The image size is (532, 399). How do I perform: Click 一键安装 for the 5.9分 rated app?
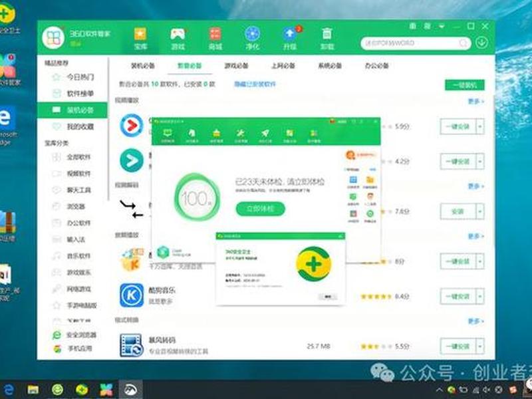point(458,126)
